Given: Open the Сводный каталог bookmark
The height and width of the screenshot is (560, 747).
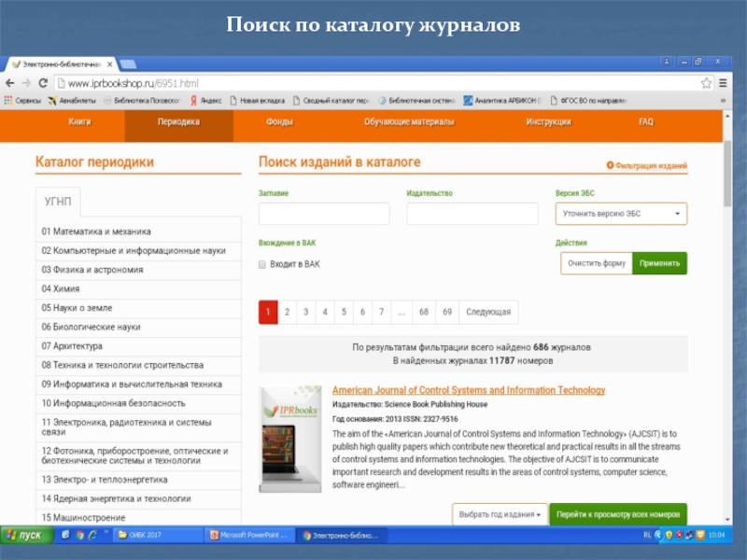Looking at the screenshot, I should point(331,101).
